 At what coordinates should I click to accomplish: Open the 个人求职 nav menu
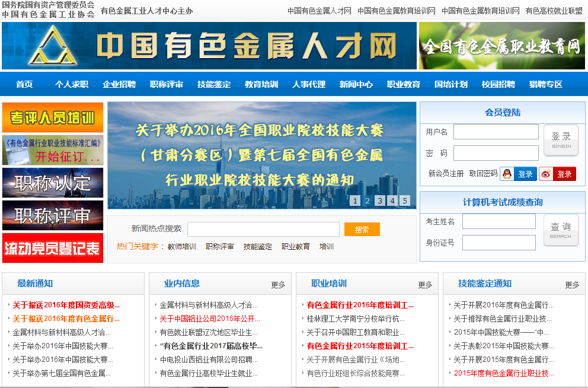pyautogui.click(x=72, y=84)
